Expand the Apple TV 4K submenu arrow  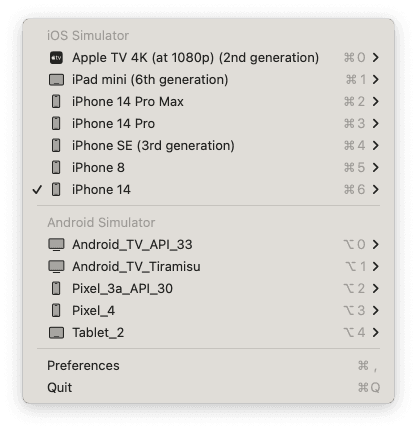376,58
